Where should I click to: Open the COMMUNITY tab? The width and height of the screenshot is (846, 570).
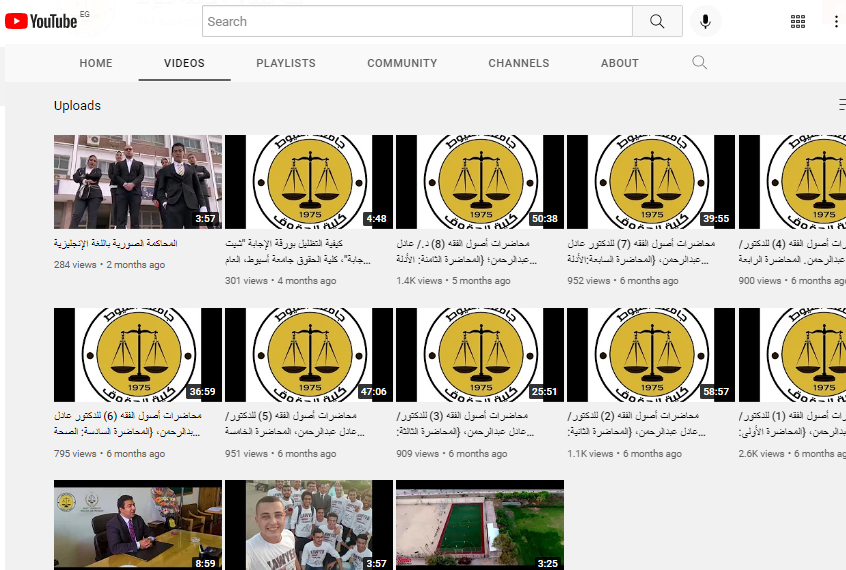click(402, 63)
